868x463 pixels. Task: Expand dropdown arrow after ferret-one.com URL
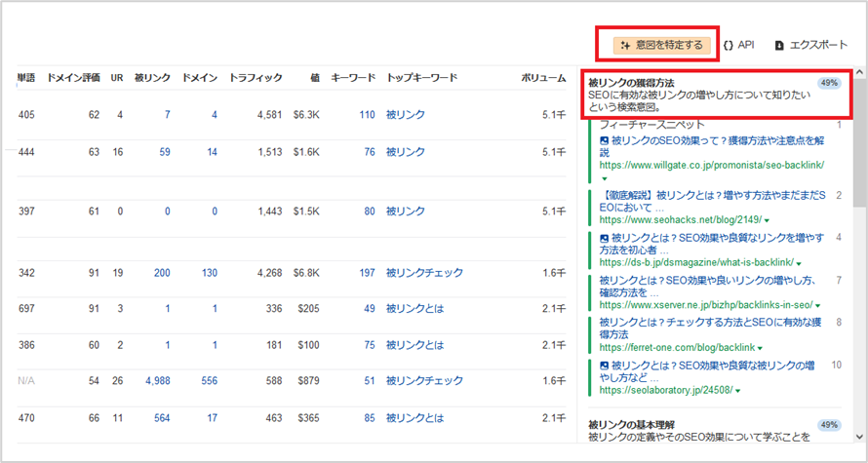click(x=760, y=348)
